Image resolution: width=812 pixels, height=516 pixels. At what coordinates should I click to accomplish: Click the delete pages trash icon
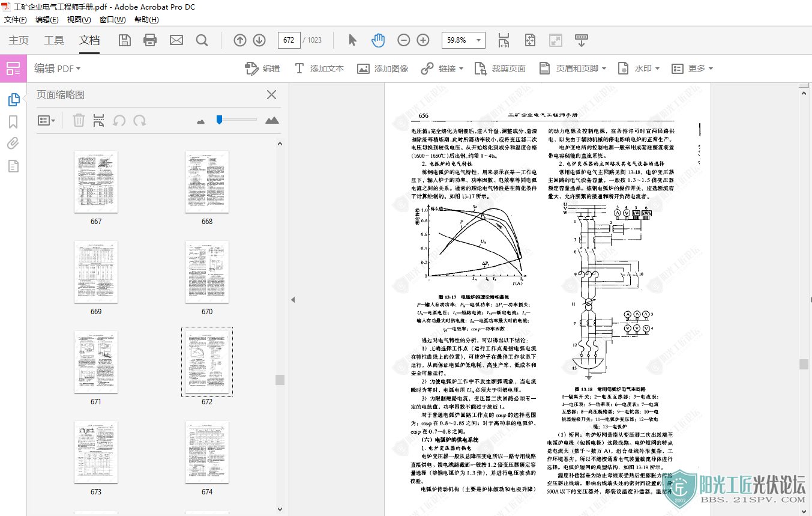pos(79,120)
